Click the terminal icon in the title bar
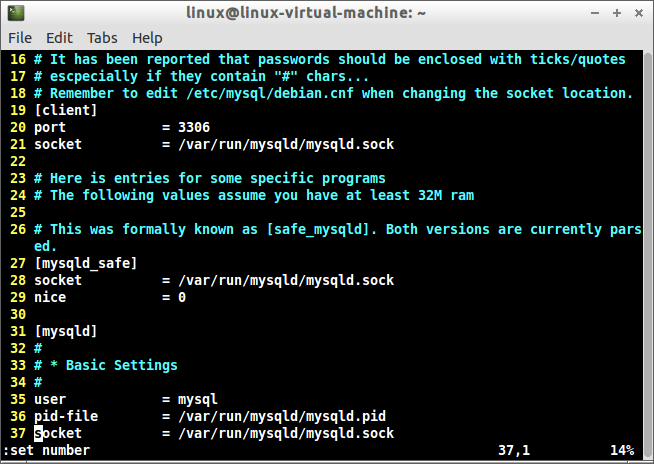This screenshot has width=654, height=464. (14, 14)
